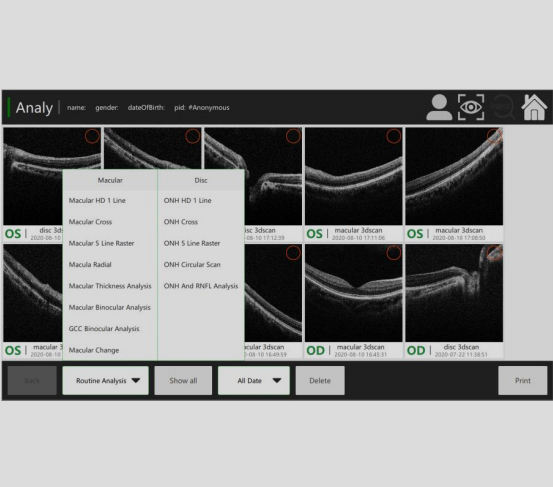Toggle selection circle on OD macular 3dscan
The height and width of the screenshot is (487, 553).
[x=394, y=253]
